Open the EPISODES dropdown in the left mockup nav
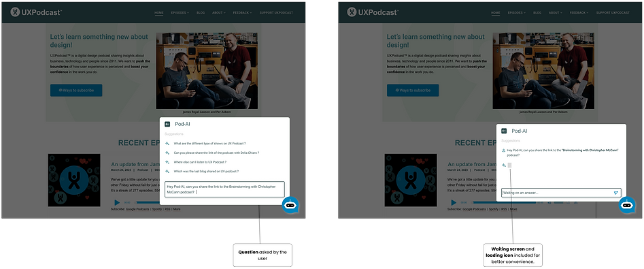Image resolution: width=644 pixels, height=269 pixels. (180, 13)
